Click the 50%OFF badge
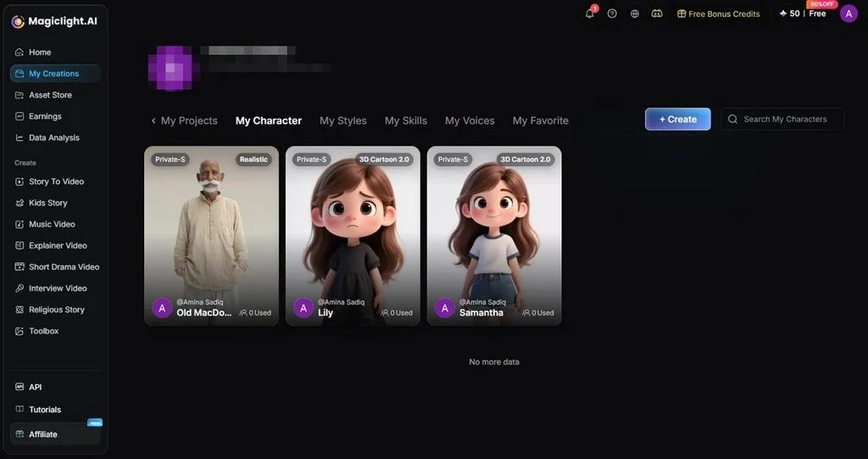The image size is (868, 459). tap(822, 4)
